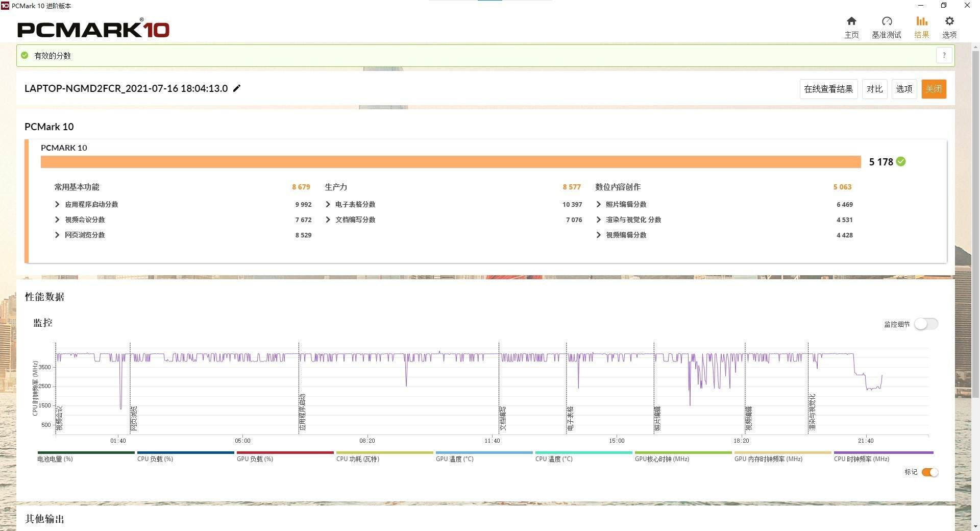This screenshot has width=980, height=531.
Task: Click the 数位内容创作 heading
Action: (x=618, y=187)
